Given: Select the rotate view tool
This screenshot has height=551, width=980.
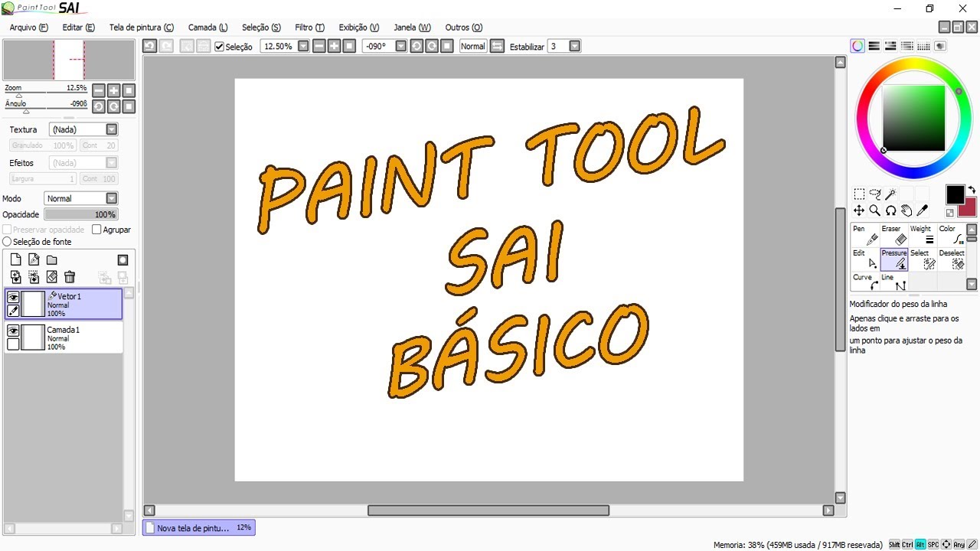Looking at the screenshot, I should (x=890, y=210).
